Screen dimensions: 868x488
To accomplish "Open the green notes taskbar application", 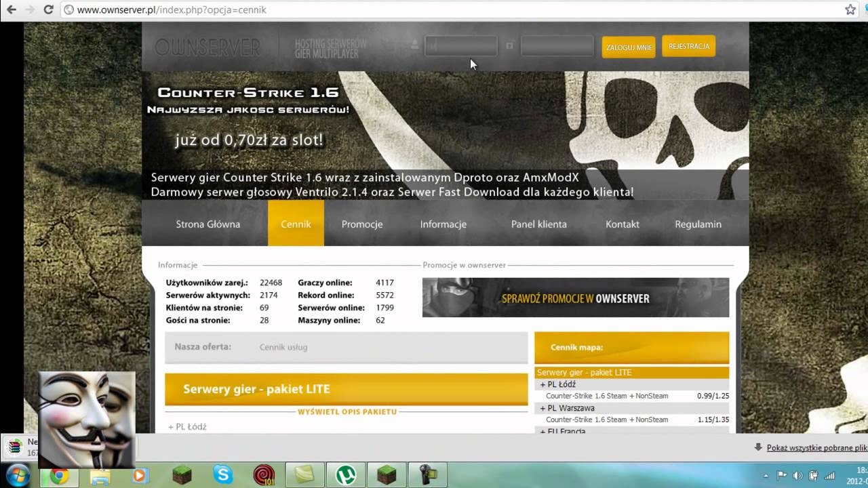I will tap(305, 476).
